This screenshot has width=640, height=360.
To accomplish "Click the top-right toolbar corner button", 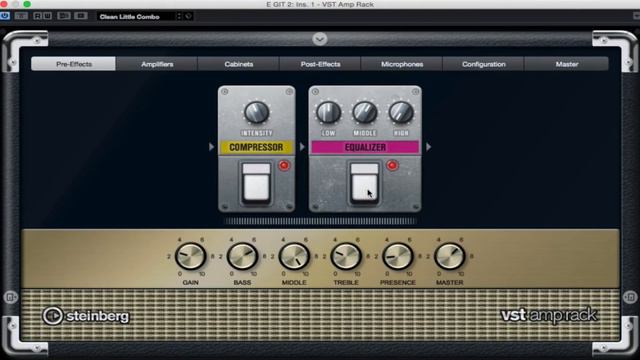I will pos(636,16).
